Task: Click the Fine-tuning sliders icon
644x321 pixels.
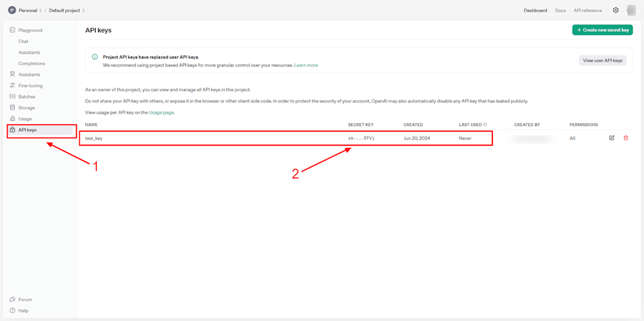Action: tap(13, 86)
